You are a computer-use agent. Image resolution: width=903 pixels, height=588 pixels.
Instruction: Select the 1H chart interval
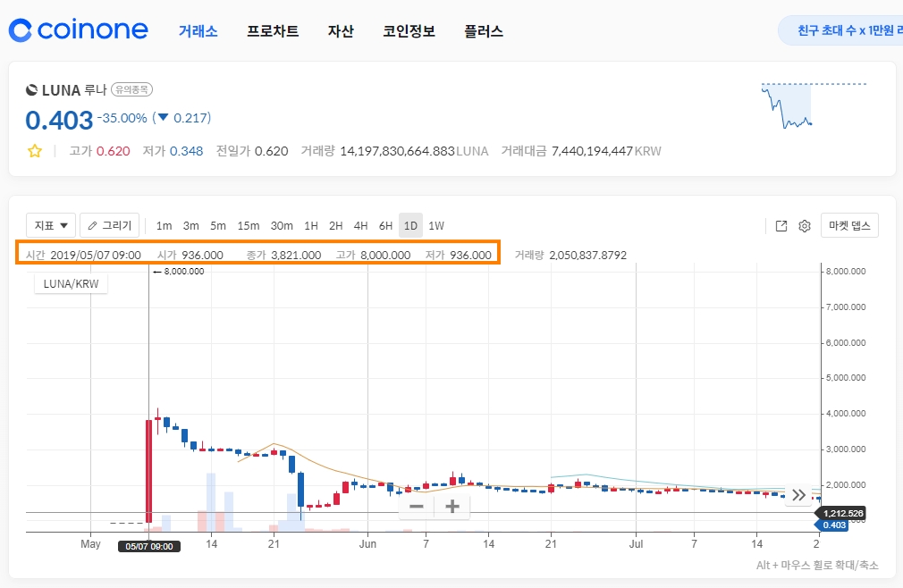click(x=311, y=225)
